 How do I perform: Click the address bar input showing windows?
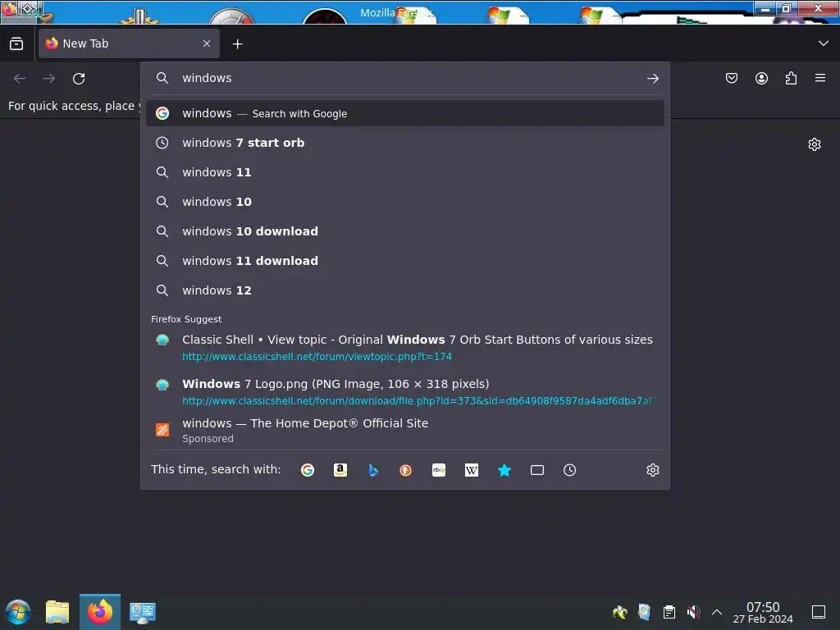coord(407,78)
